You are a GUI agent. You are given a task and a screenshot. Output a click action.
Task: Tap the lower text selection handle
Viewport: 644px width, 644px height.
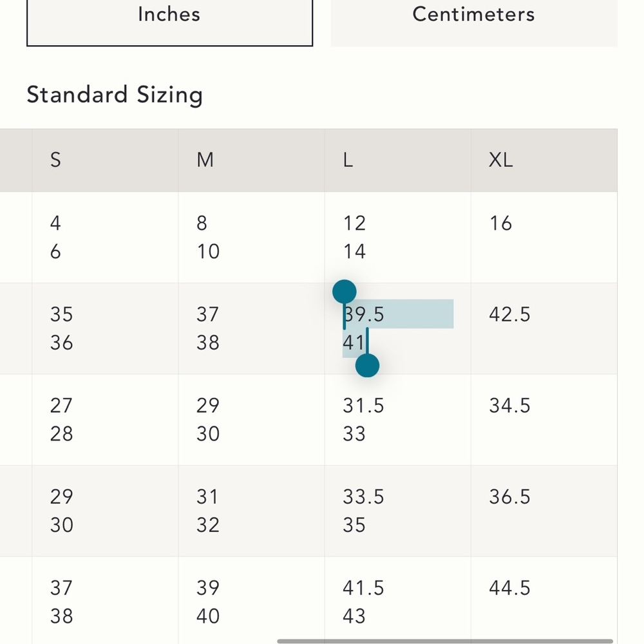pos(367,366)
